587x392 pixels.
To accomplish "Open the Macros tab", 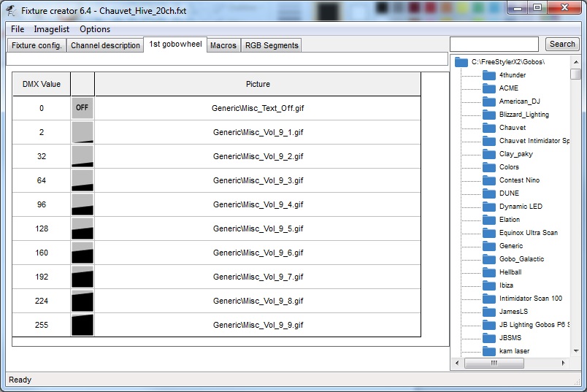I will tap(223, 45).
